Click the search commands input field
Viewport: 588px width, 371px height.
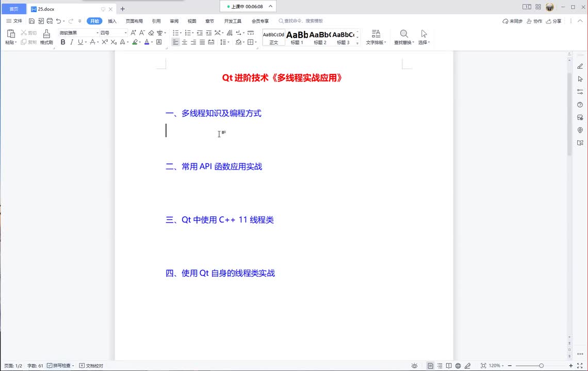(303, 21)
